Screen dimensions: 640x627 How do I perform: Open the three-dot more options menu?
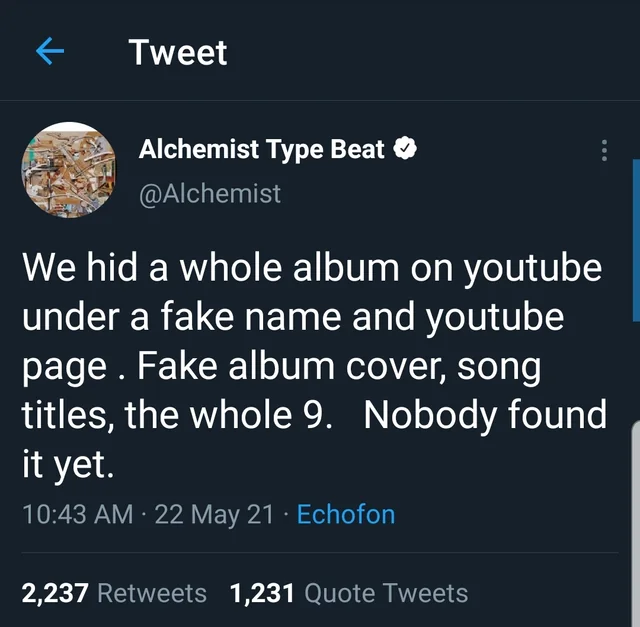(603, 151)
